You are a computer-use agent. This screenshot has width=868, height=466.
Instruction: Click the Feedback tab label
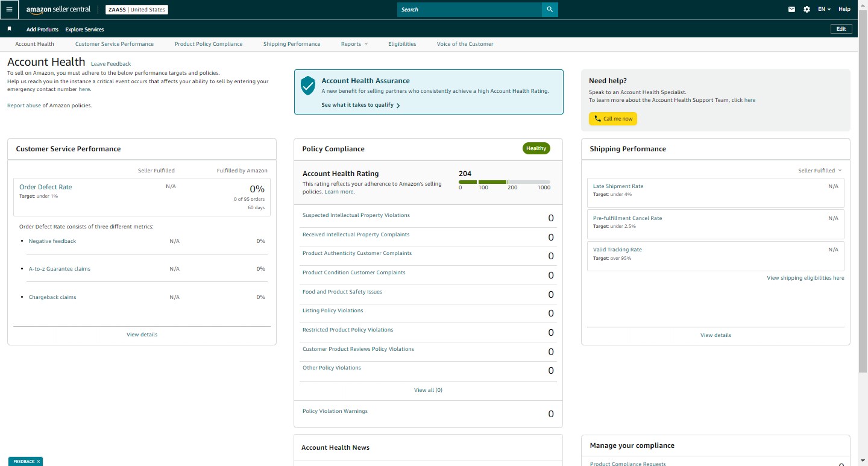coord(24,462)
